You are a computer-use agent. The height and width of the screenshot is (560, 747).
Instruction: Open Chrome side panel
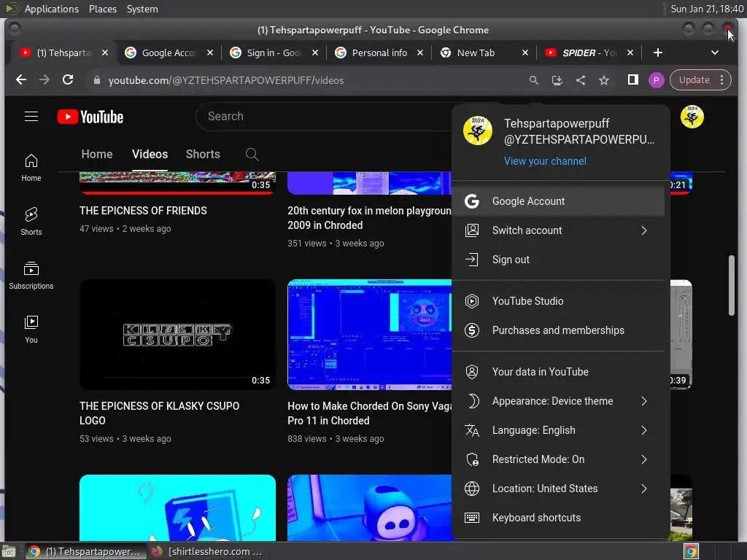tap(632, 80)
